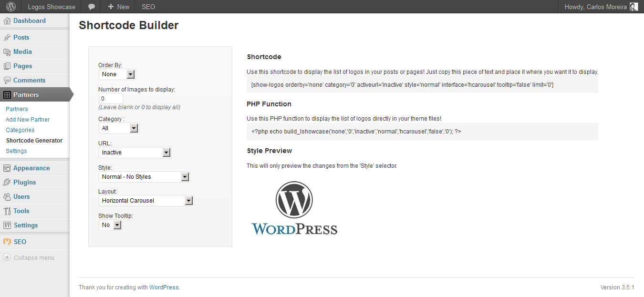
Task: Click the Dashboard home icon in sidebar
Action: (7, 21)
